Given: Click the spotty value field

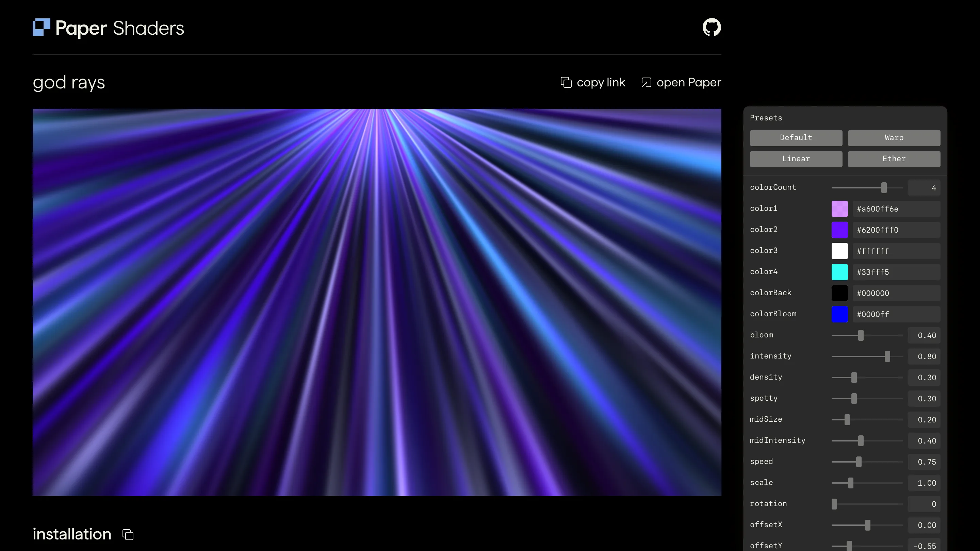Looking at the screenshot, I should pyautogui.click(x=924, y=399).
